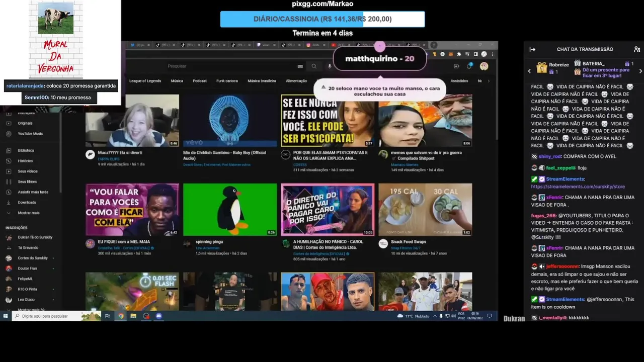The height and width of the screenshot is (362, 644).
Task: Open the Muca????? Ela si diverti video
Action: point(132,121)
